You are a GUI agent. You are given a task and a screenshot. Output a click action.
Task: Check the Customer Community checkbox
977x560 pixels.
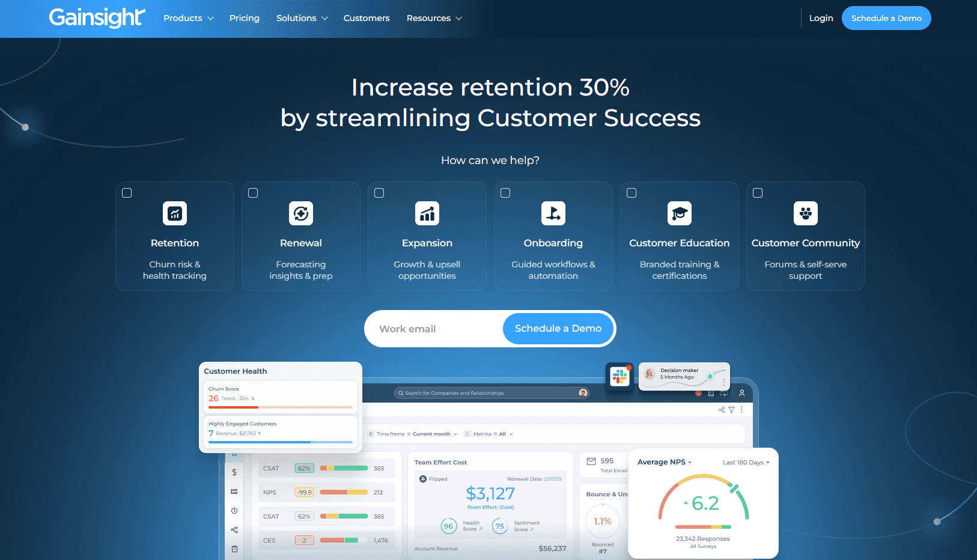tap(758, 193)
